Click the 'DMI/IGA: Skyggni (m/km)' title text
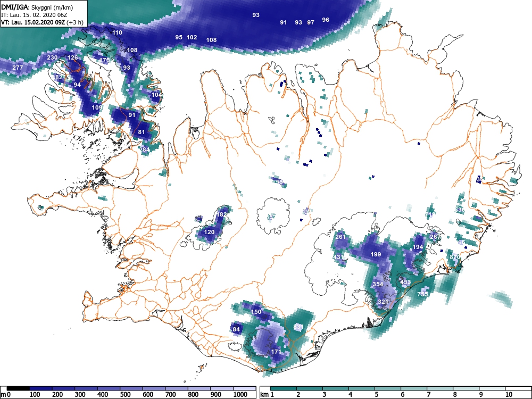This screenshot has height=399, width=532. [x=37, y=7]
